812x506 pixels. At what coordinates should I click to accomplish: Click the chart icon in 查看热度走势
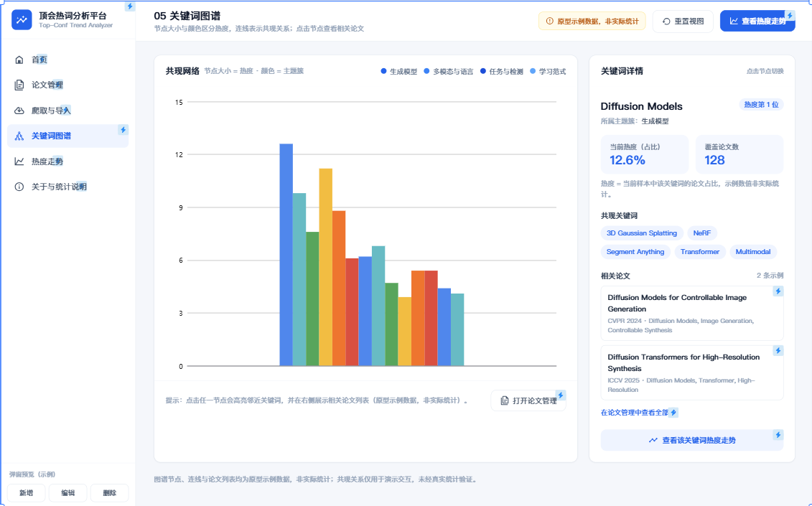point(734,22)
